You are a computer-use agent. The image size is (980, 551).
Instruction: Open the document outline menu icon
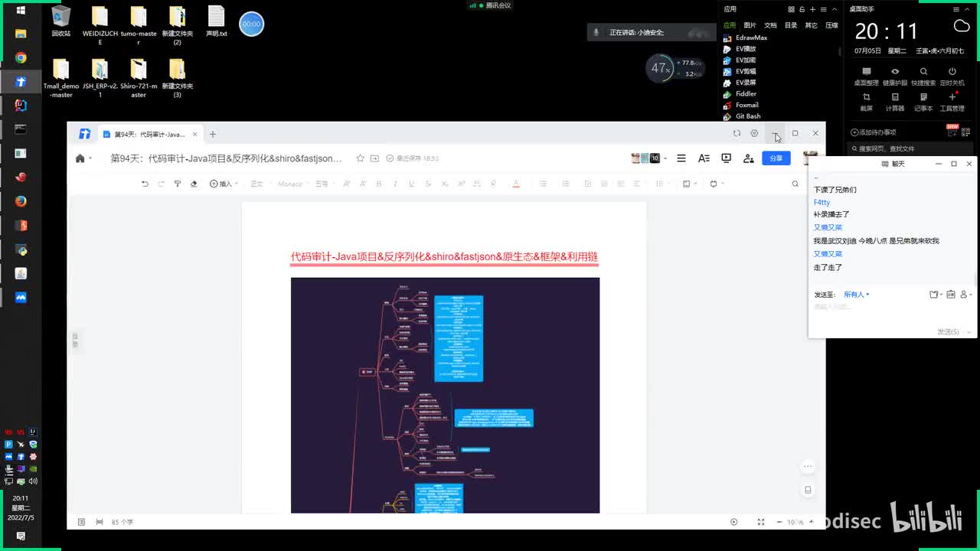coord(681,158)
